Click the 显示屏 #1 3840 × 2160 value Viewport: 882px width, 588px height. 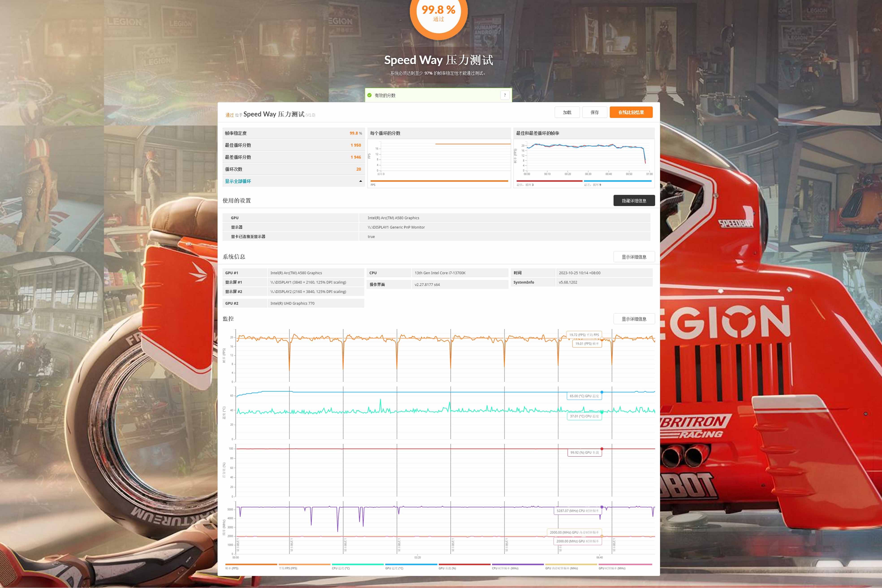[x=308, y=282]
